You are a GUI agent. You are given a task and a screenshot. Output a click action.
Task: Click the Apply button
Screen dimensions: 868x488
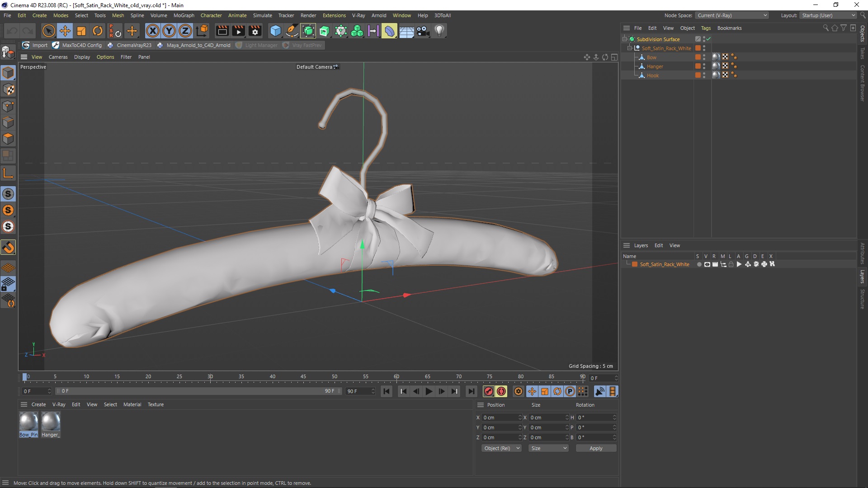coord(595,448)
